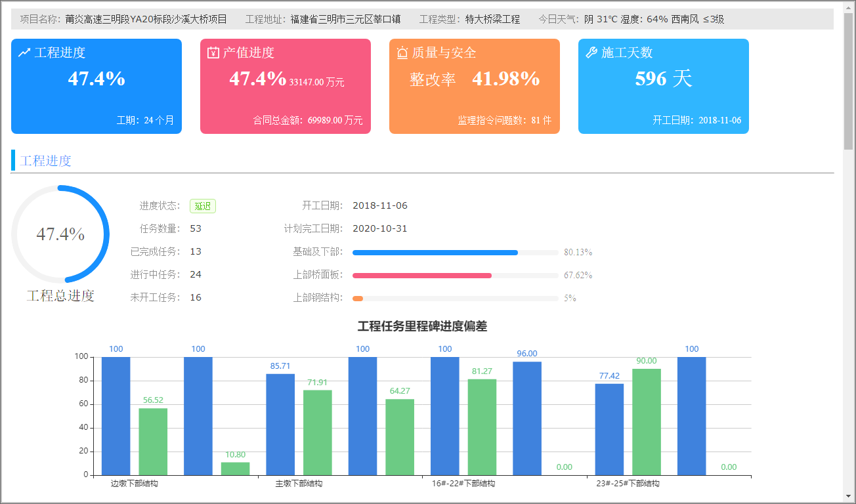This screenshot has height=504, width=856.
Task: Click the short green bar labeled 10.80
Action: point(235,469)
